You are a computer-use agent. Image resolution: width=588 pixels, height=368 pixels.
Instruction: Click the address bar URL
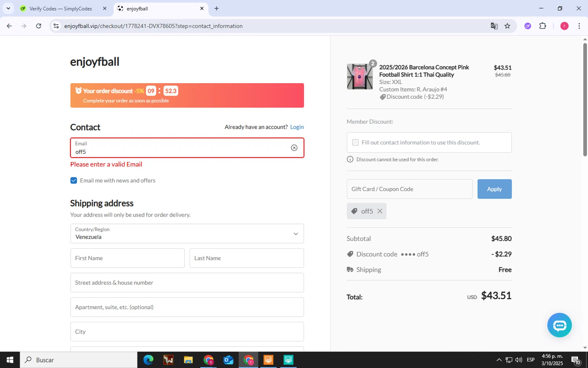tap(153, 26)
